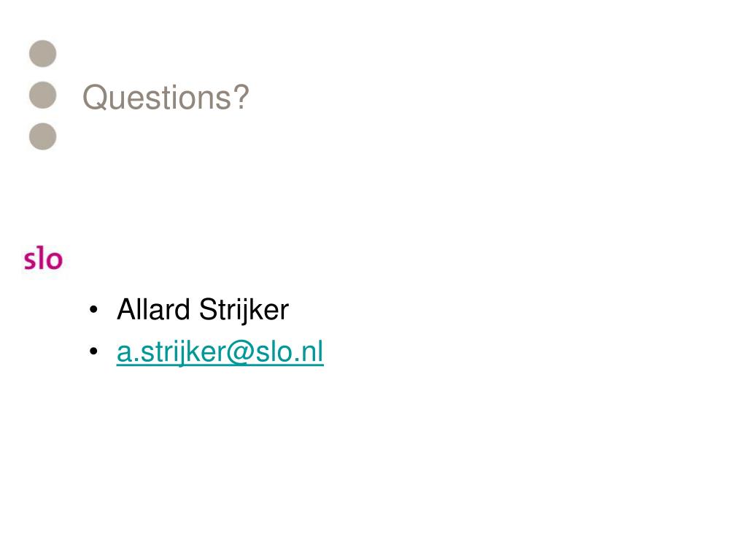
Task: Click the letter l in slo logo
Action: pos(41,257)
